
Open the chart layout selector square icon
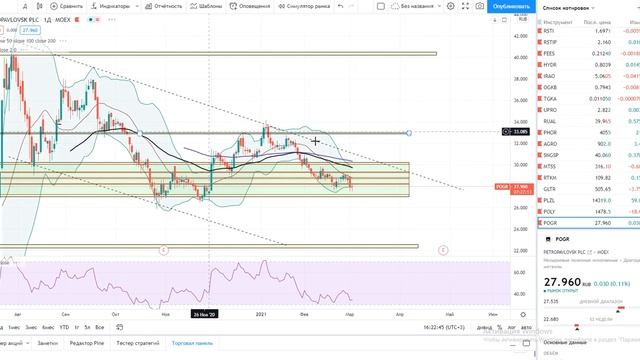tap(380, 6)
